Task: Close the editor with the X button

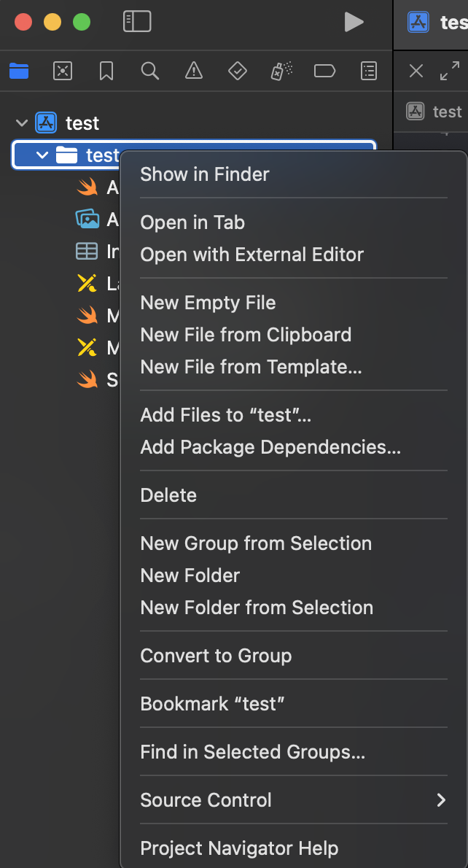Action: (x=416, y=71)
